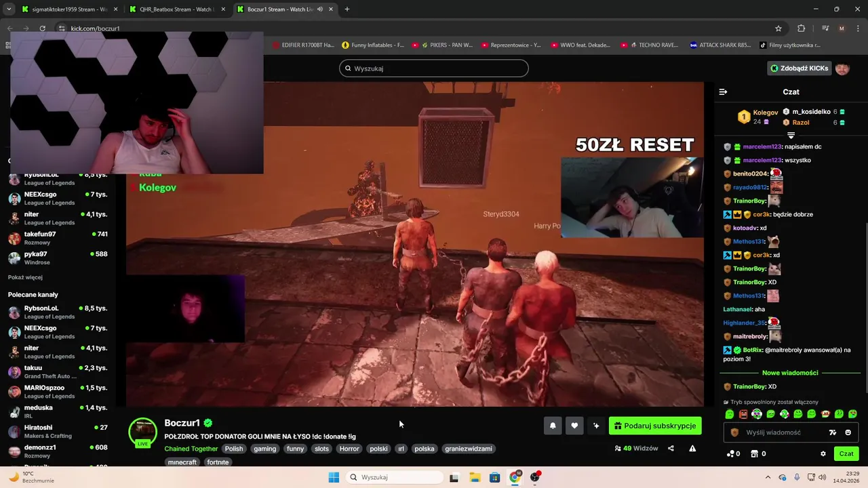This screenshot has height=488, width=868.
Task: Switch to the sigmatiktoker1959 Stream tab
Action: pyautogui.click(x=68, y=9)
